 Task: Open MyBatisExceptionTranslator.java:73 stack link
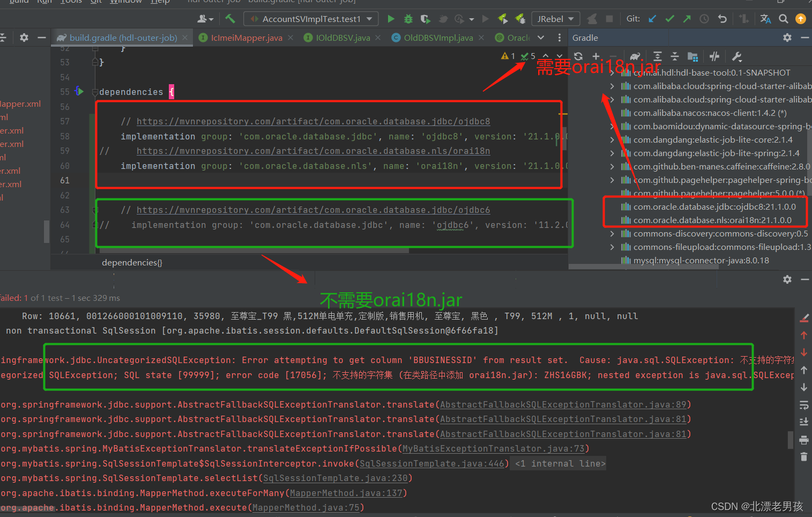point(494,449)
